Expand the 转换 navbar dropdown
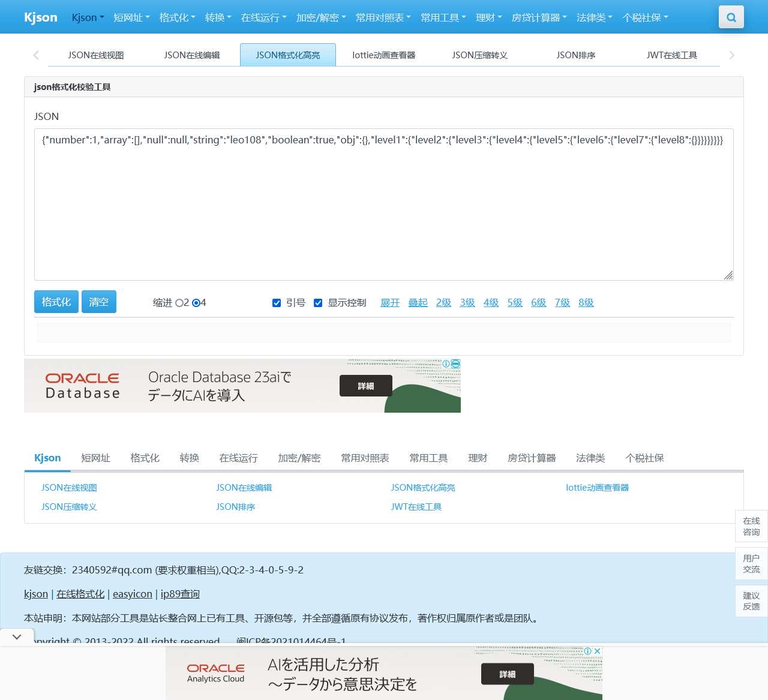Viewport: 768px width, 700px height. (218, 17)
